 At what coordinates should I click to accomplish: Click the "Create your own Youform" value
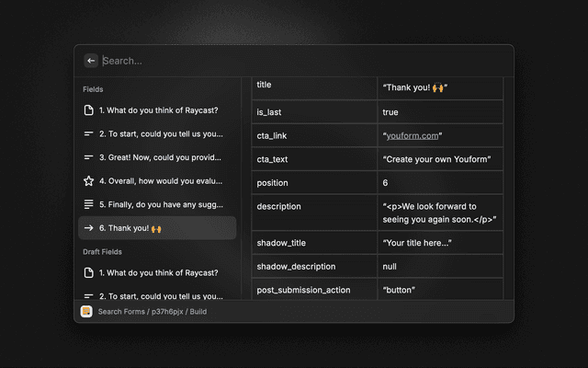point(436,160)
